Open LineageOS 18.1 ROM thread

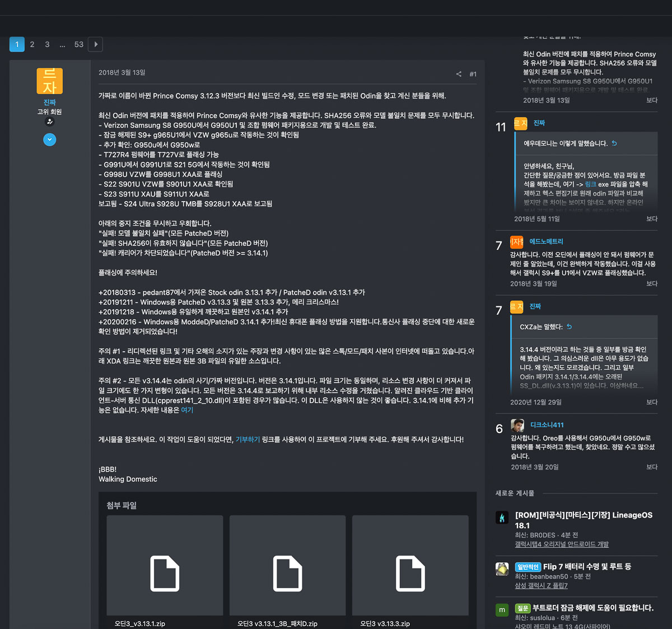pos(584,520)
